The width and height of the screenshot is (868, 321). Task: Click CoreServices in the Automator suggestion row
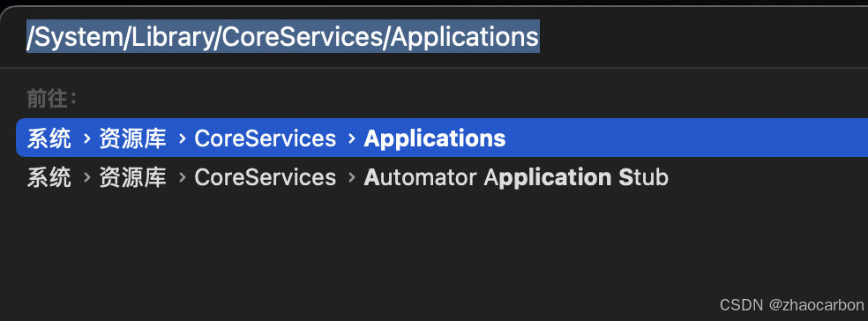(x=266, y=177)
